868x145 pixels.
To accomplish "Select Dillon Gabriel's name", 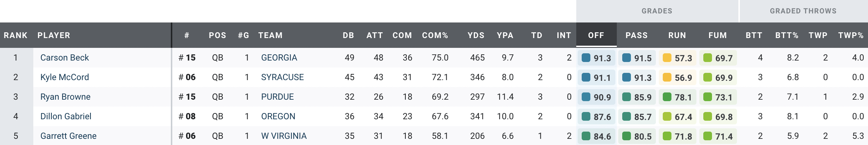I will (x=66, y=116).
